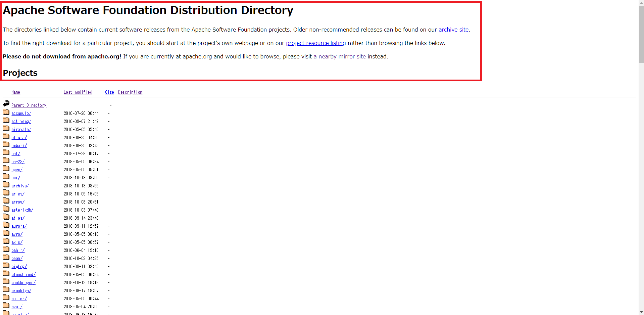Open the archiva/ directory link
Image resolution: width=644 pixels, height=315 pixels.
(x=20, y=186)
